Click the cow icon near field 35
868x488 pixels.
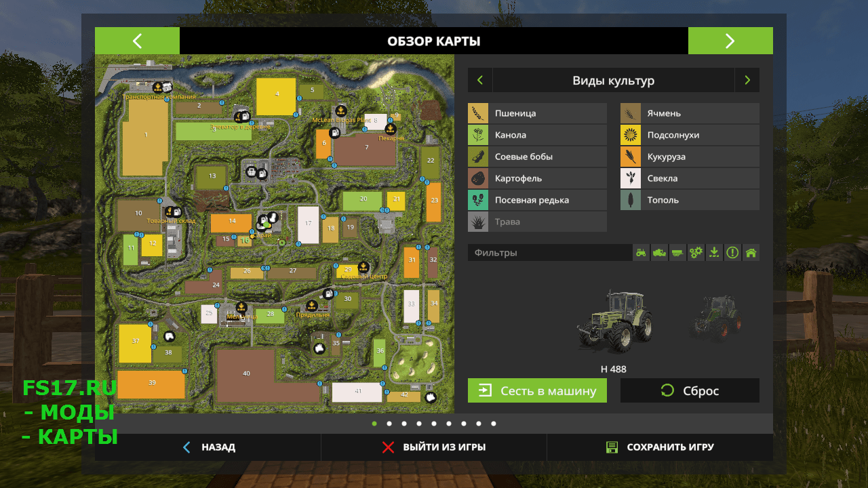(x=319, y=348)
